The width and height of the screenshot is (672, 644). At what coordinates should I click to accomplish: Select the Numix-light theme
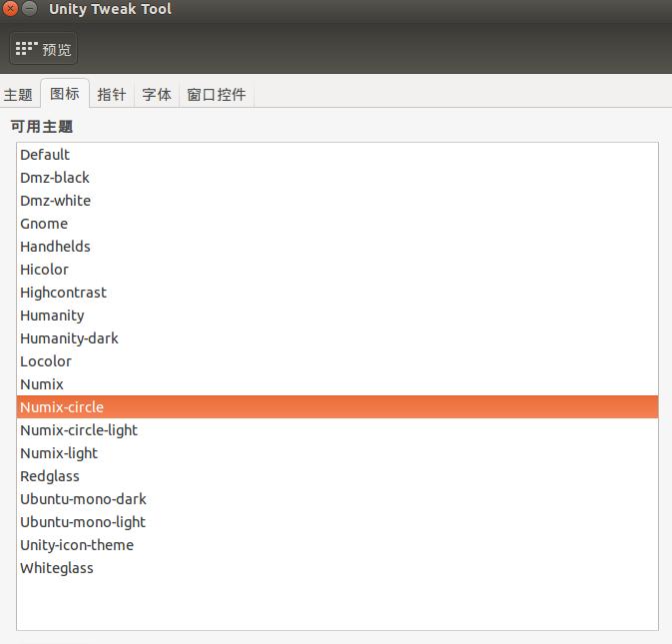pyautogui.click(x=337, y=453)
